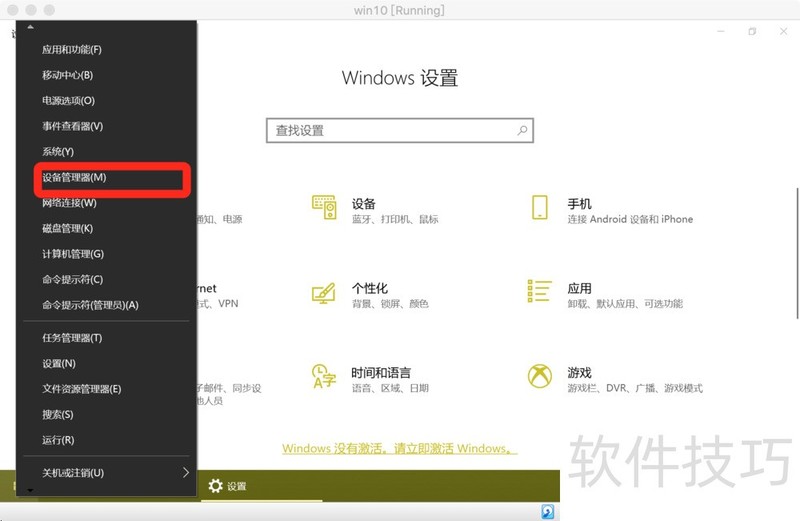Open 应用和功能(F) from the context menu
This screenshot has width=800, height=521.
click(x=106, y=49)
